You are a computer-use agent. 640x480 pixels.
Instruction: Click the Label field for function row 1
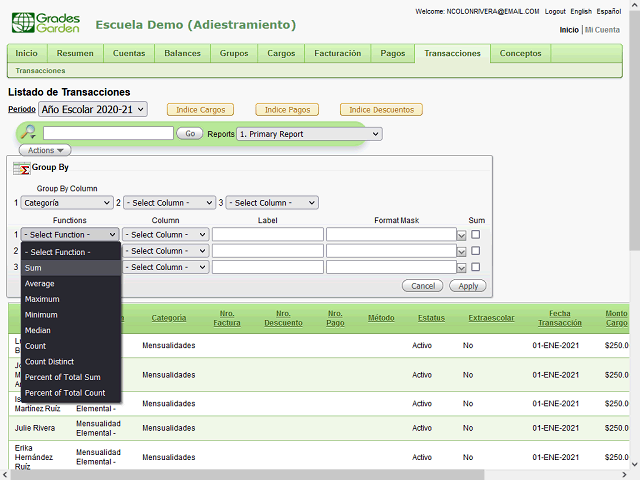click(268, 235)
